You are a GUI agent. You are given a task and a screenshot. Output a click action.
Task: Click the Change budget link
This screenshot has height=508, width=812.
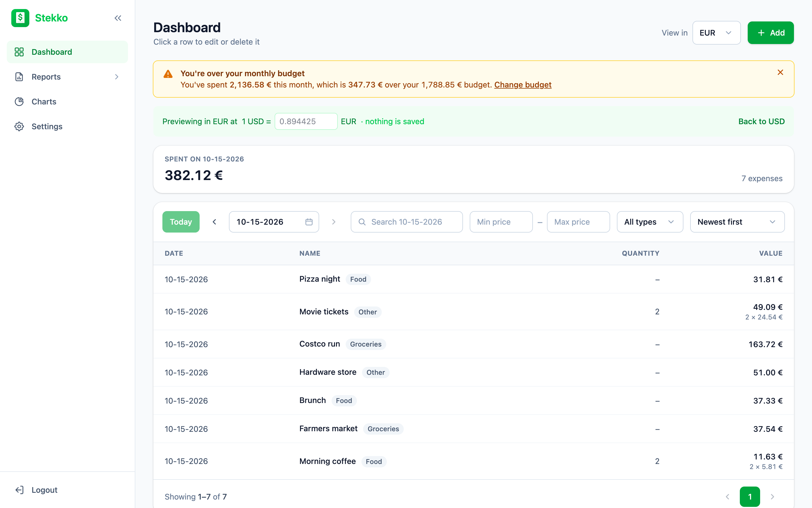click(523, 85)
